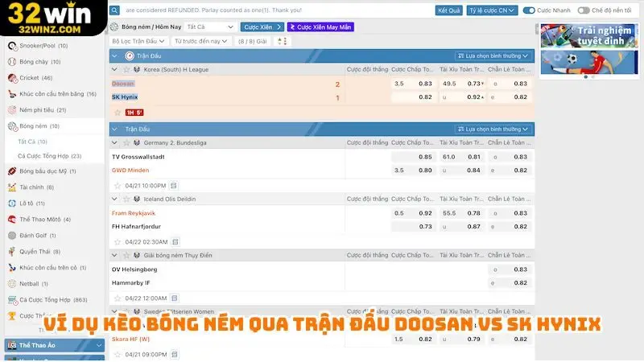Open Khúc côn cầu trên băng category
This screenshot has width=644, height=362.
(55, 94)
